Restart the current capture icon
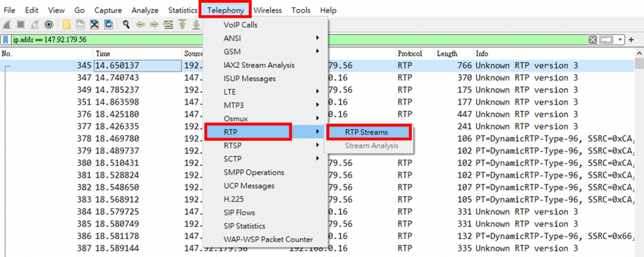Image resolution: width=644 pixels, height=257 pixels. click(x=35, y=25)
